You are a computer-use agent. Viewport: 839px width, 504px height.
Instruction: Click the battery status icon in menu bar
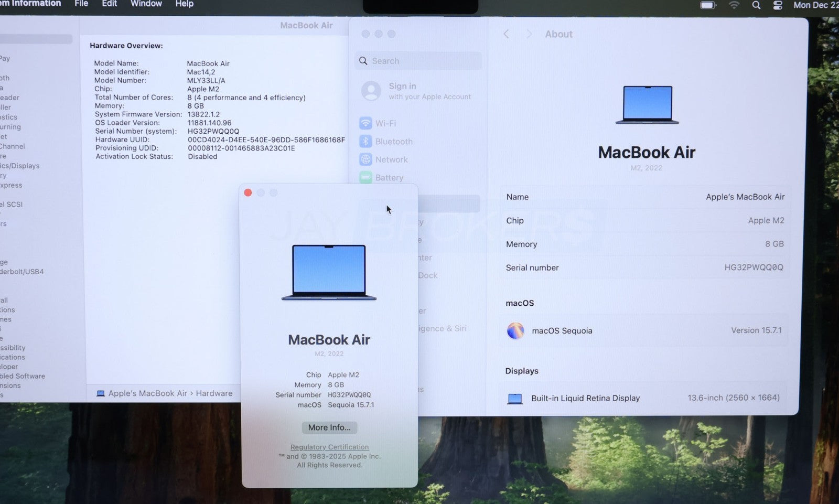tap(708, 5)
